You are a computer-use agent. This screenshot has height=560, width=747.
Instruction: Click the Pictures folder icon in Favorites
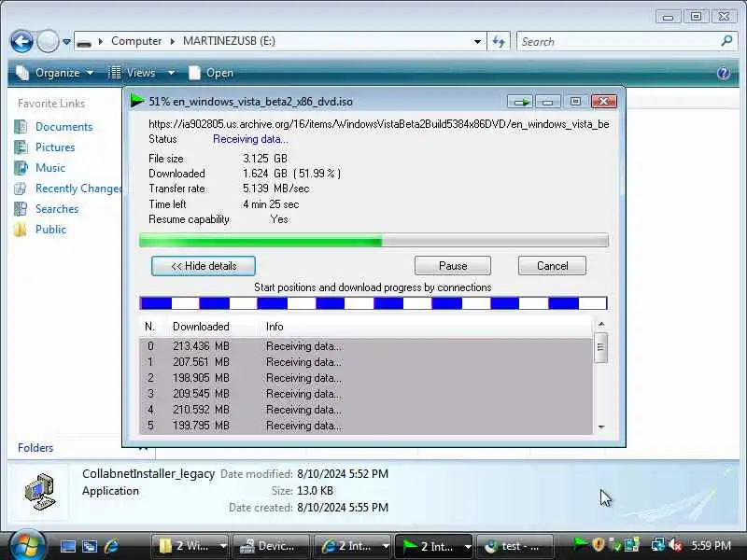pyautogui.click(x=21, y=147)
